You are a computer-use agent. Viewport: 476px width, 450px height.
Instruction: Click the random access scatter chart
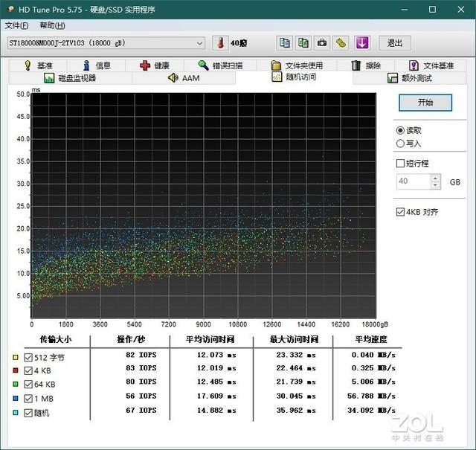tap(204, 205)
